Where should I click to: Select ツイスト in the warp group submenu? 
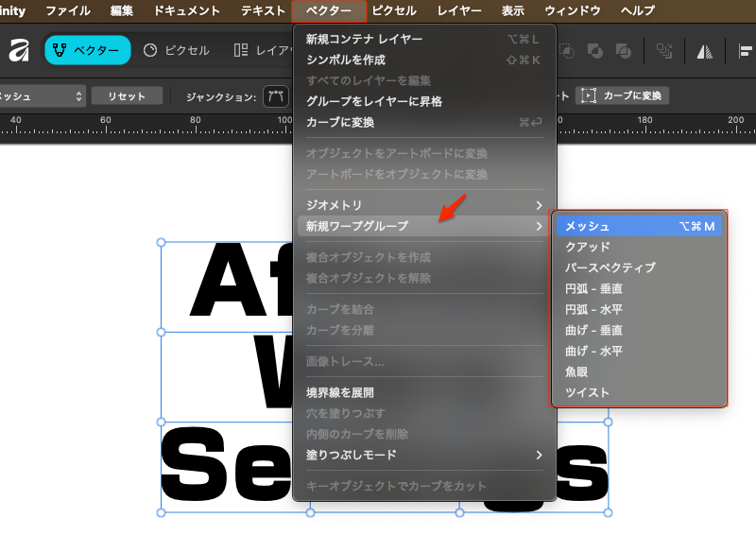(587, 392)
